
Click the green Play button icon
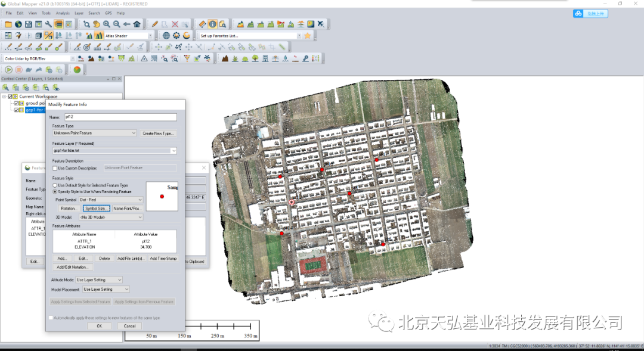coord(9,70)
